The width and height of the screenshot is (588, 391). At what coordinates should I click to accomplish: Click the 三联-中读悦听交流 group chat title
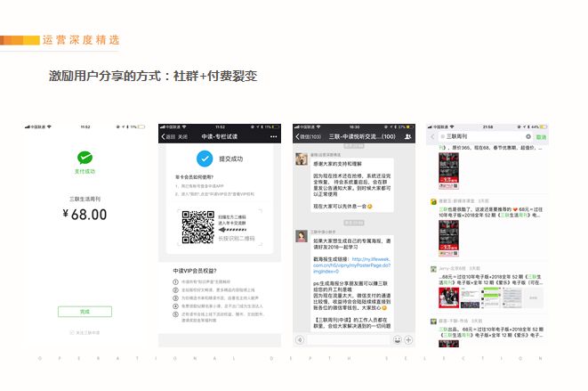tap(362, 137)
